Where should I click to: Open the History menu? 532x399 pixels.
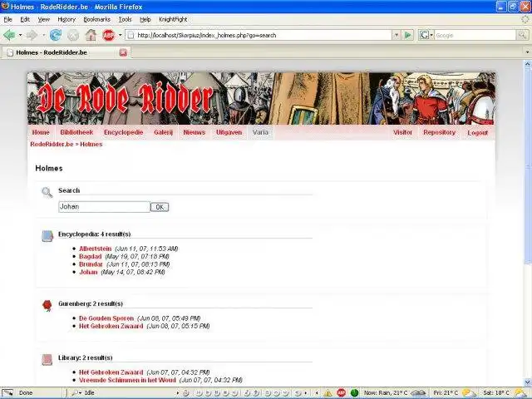66,19
